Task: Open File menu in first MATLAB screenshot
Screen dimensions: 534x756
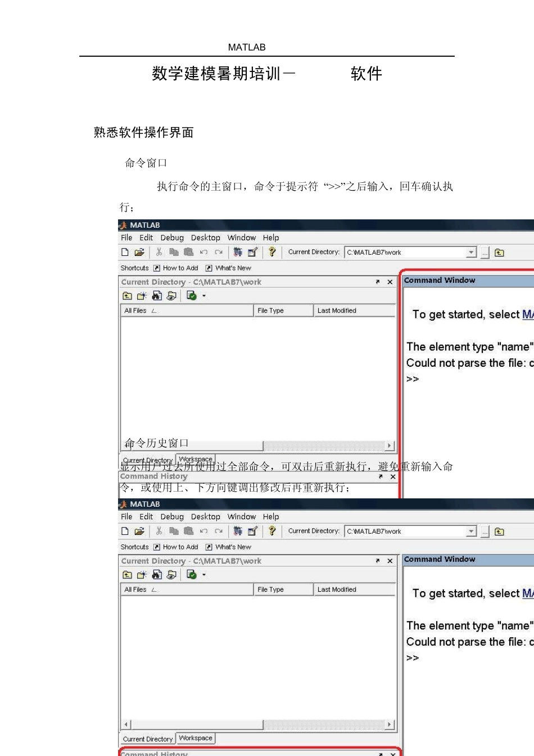Action: tap(126, 237)
